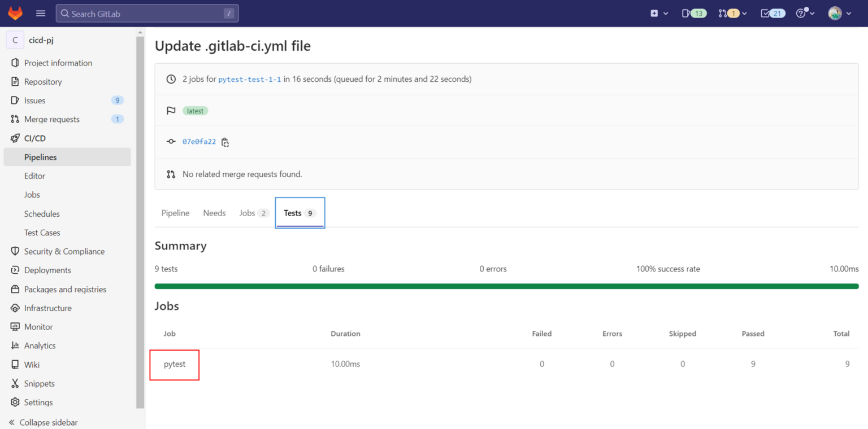Expand the help menu chevron
868x429 pixels.
tap(813, 12)
